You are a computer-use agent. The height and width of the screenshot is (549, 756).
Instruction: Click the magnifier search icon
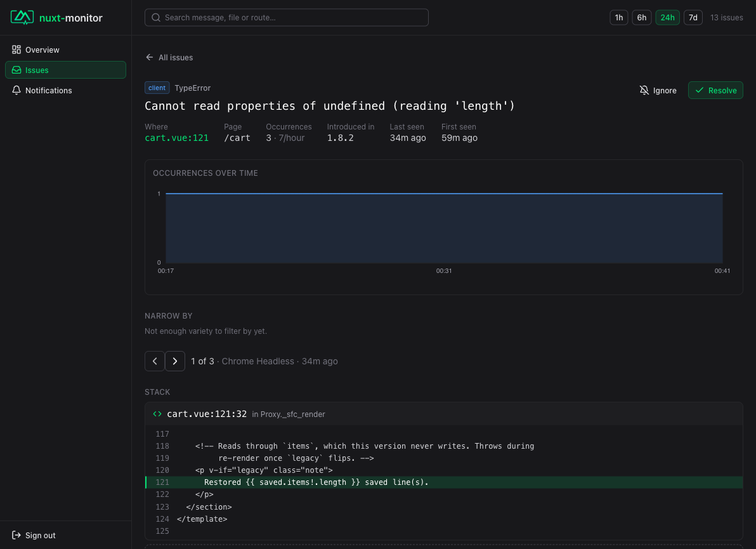156,17
